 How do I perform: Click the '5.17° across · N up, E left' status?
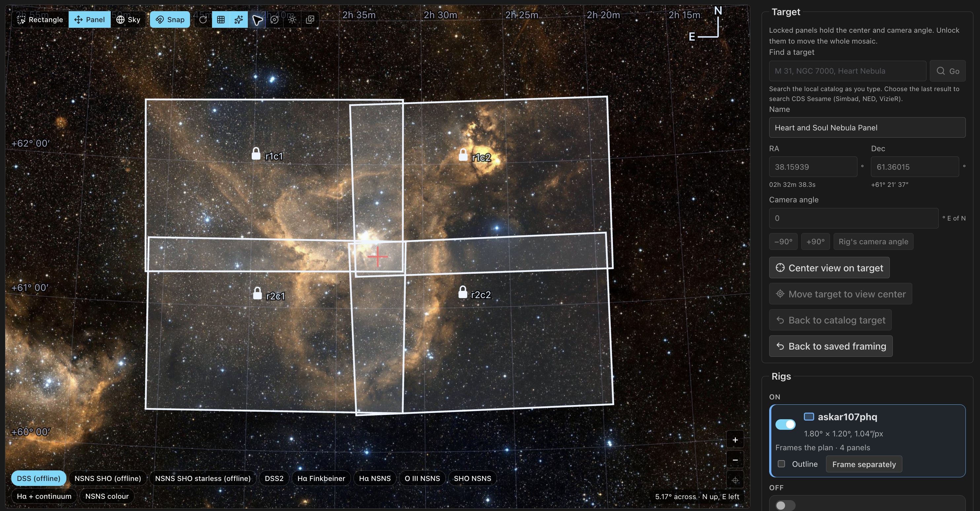(697, 496)
